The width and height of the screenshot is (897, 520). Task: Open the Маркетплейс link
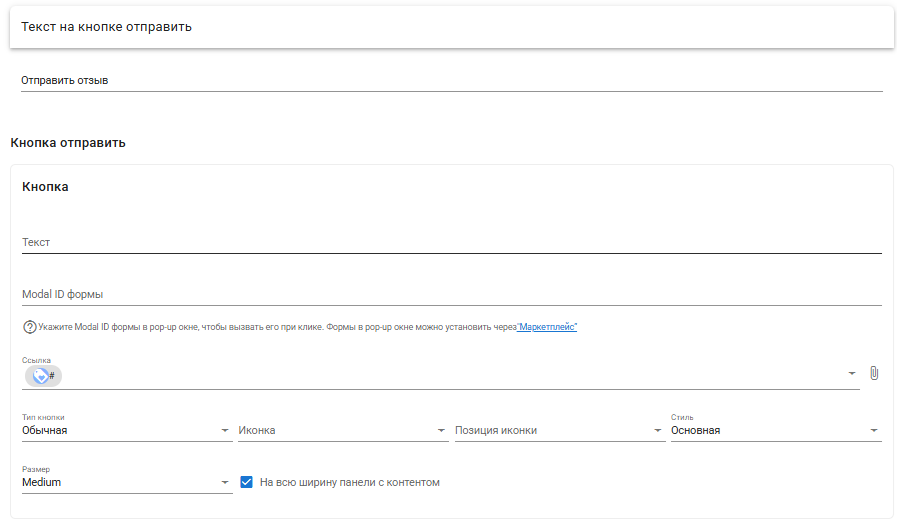(547, 327)
